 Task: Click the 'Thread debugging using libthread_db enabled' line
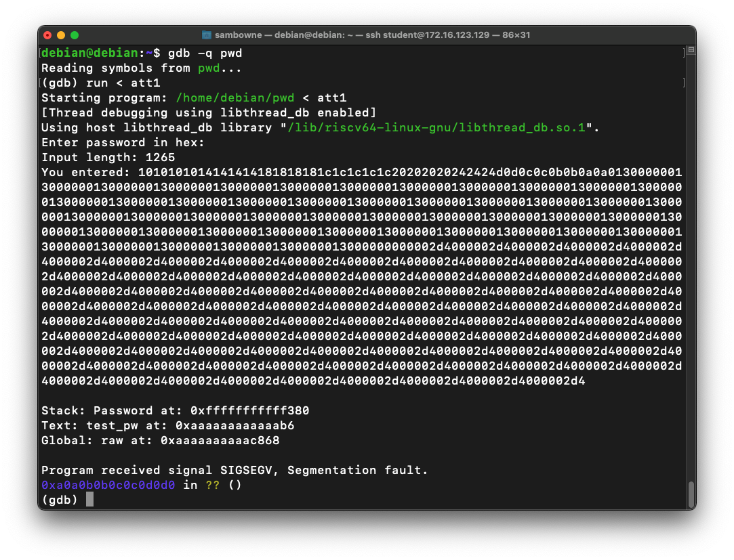click(x=209, y=113)
